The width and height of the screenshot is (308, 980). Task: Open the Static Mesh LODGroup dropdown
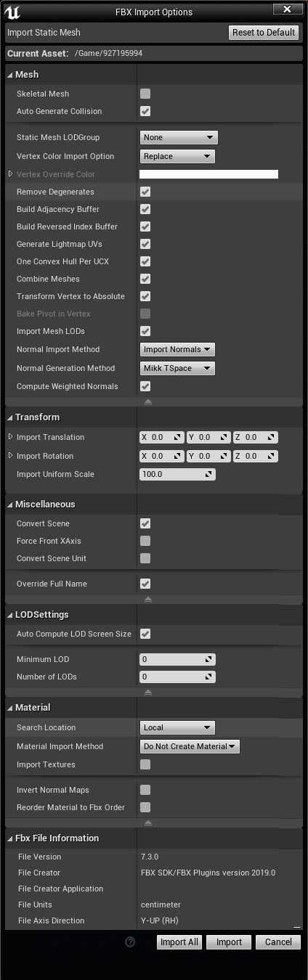click(x=178, y=137)
